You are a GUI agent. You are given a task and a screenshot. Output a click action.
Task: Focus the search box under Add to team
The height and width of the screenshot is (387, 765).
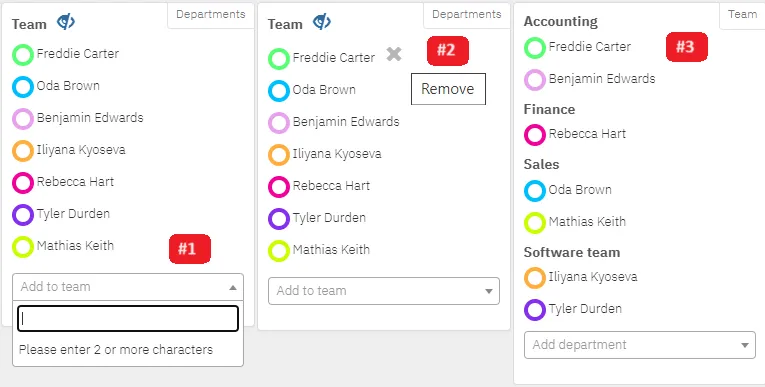[x=128, y=319]
